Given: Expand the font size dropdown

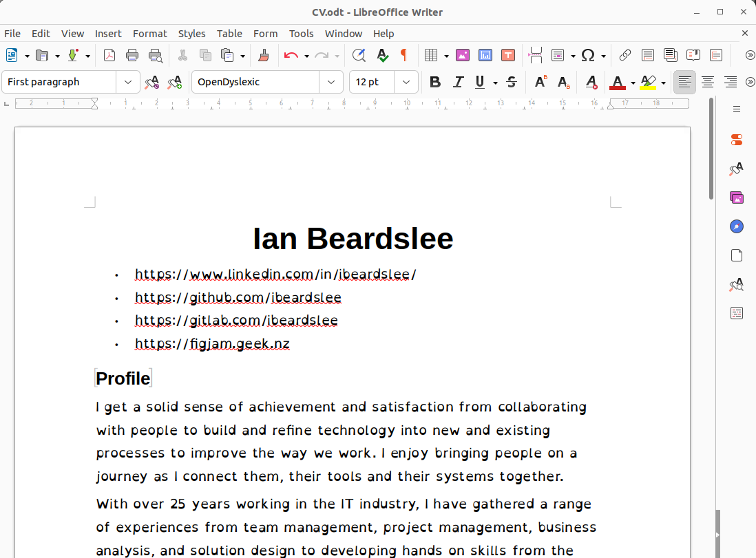Looking at the screenshot, I should point(406,82).
